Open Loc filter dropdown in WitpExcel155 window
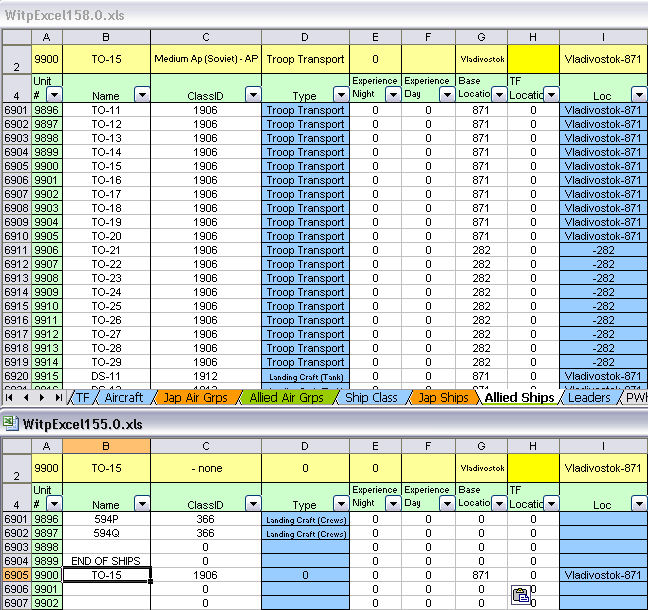This screenshot has height=610, width=648. coord(639,504)
